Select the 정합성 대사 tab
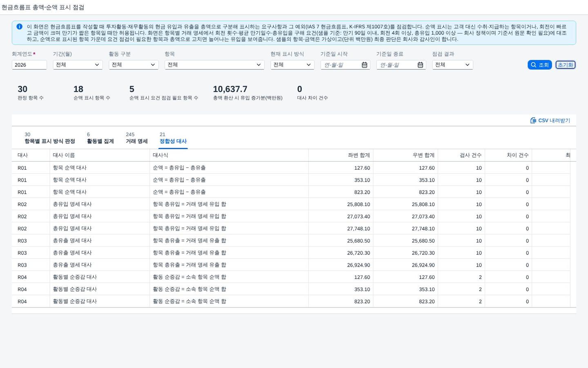The image size is (588, 368). (173, 138)
